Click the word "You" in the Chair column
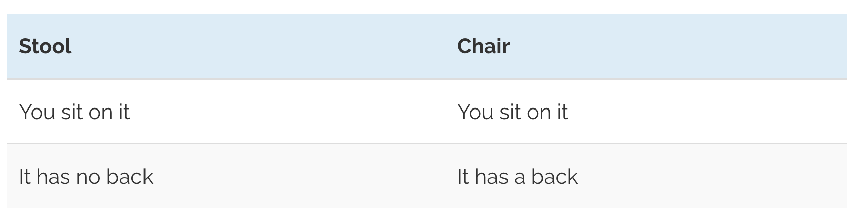868x218 pixels. (x=475, y=112)
